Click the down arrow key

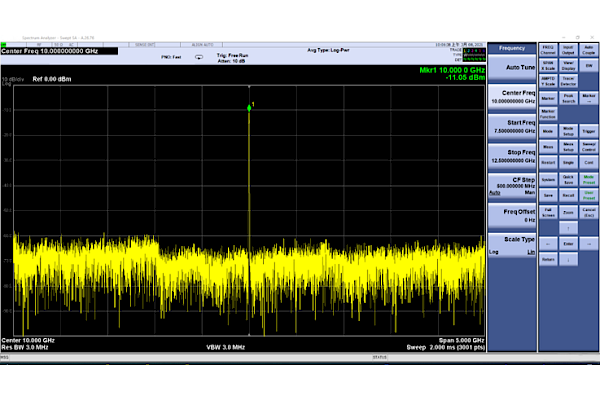568,259
